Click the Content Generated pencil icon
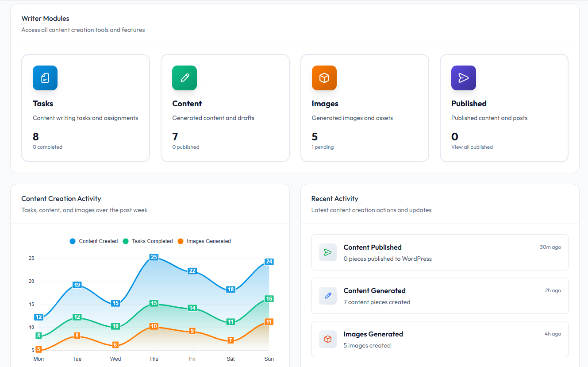Viewport: 588px width, 367px height. point(328,296)
